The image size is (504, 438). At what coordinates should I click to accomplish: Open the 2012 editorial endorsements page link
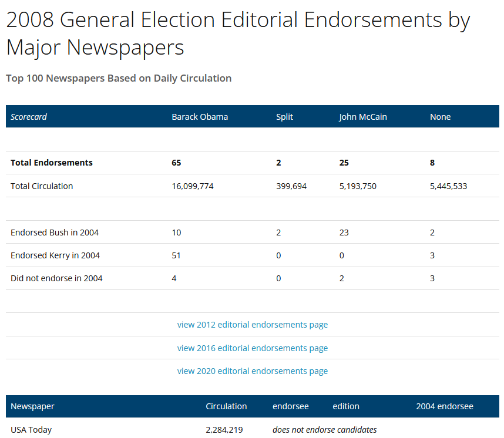tap(252, 325)
